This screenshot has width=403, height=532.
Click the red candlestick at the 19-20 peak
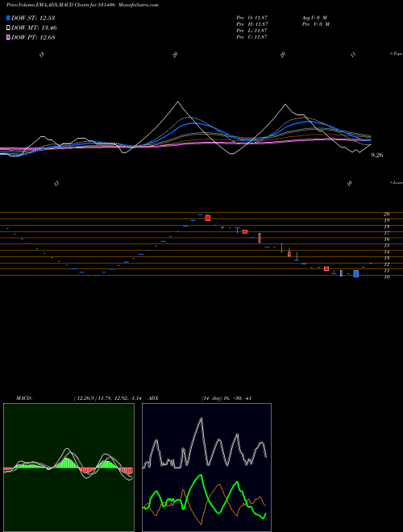(x=208, y=218)
